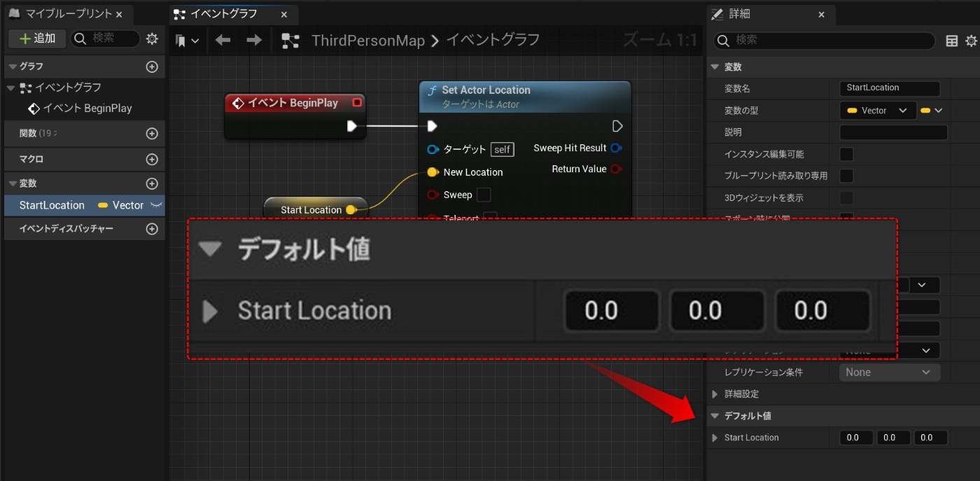
Task: Click the +追加 button in My Blueprint
Action: pyautogui.click(x=36, y=39)
